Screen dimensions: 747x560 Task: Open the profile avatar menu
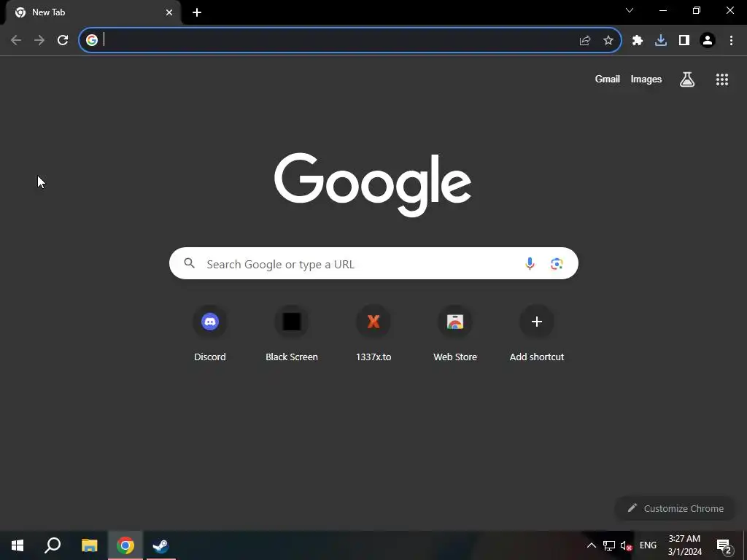(x=708, y=41)
